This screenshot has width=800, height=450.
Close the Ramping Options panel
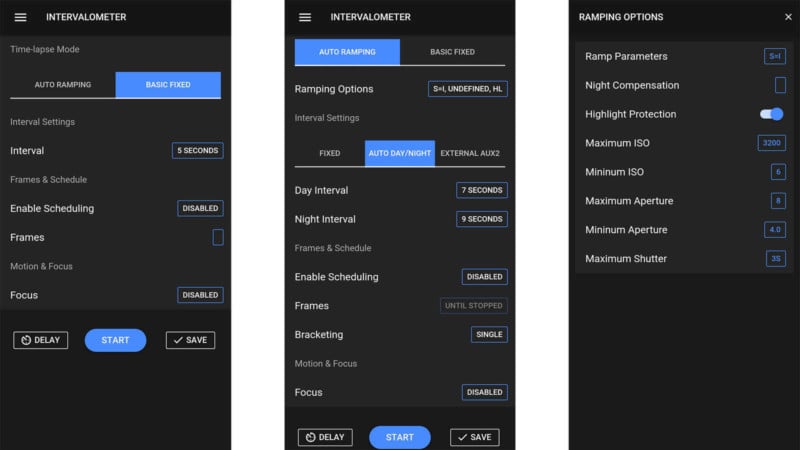788,17
